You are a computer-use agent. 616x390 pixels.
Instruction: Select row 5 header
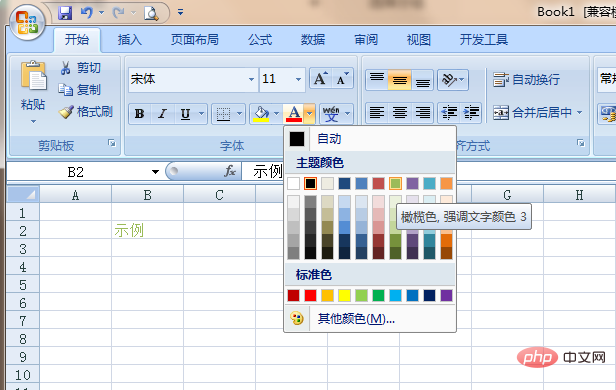pyautogui.click(x=23, y=285)
